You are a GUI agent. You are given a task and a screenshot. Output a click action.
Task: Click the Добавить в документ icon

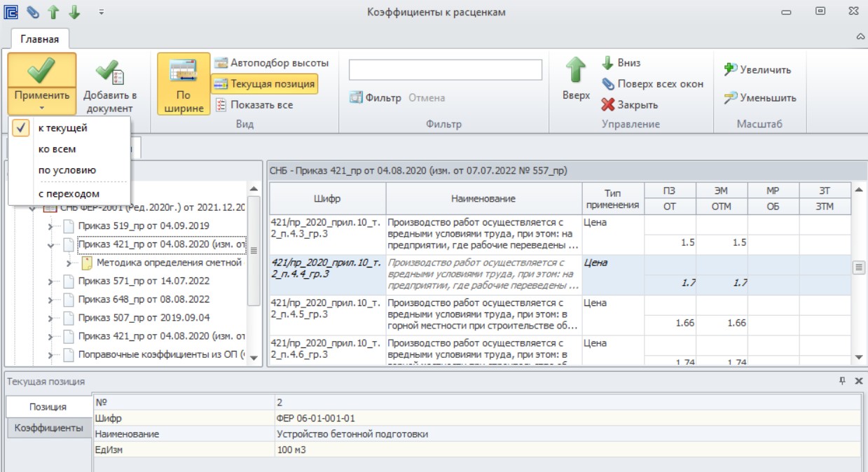[x=110, y=71]
